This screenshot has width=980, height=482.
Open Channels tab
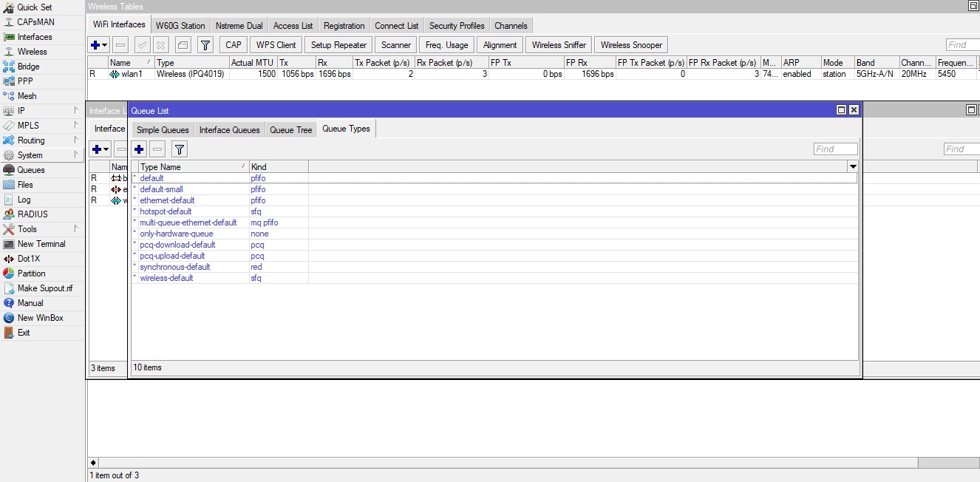tap(511, 26)
